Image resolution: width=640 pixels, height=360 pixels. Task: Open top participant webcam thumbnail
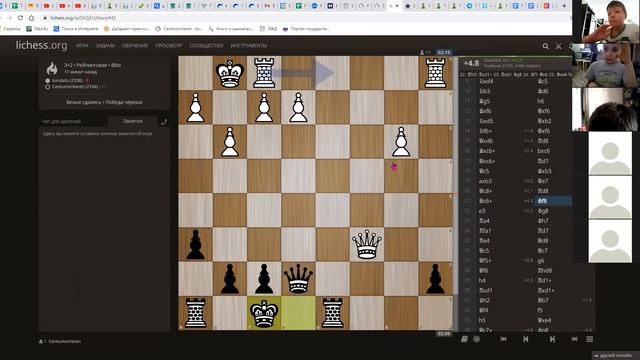[x=605, y=21]
